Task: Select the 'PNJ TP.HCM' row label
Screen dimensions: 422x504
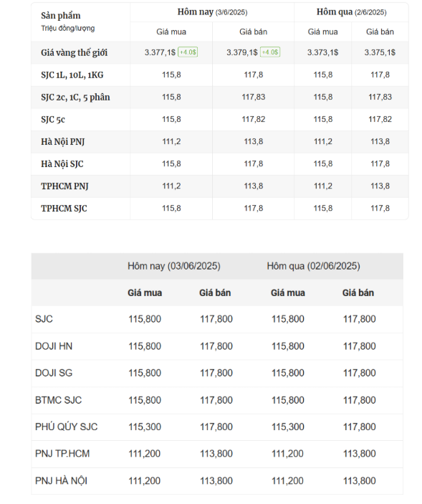Action: click(x=62, y=454)
